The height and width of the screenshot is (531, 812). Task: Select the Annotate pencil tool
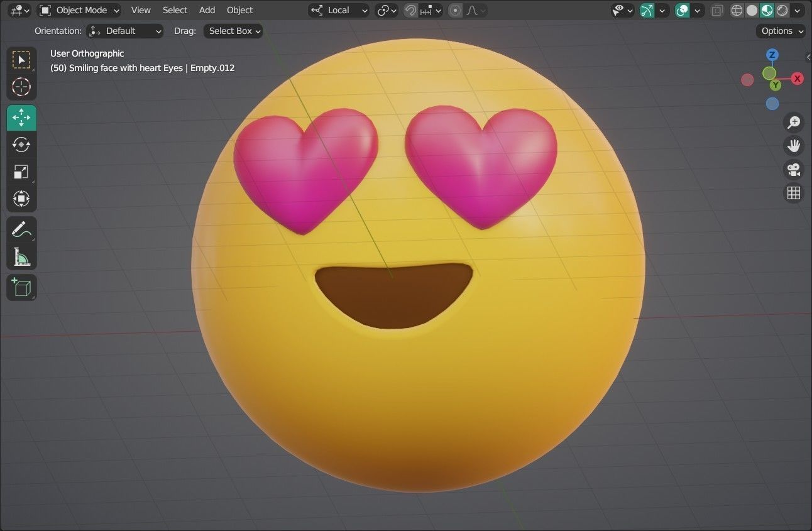(x=21, y=229)
